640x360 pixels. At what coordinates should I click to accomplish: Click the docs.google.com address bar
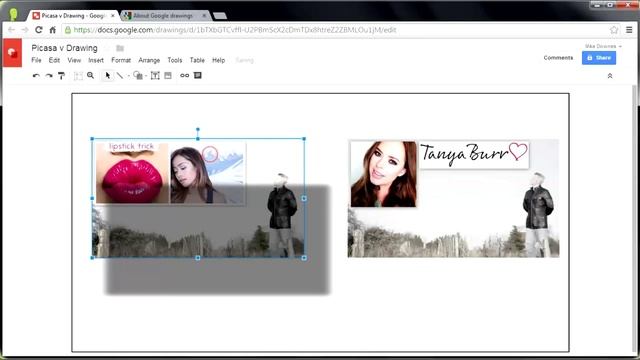(341, 30)
